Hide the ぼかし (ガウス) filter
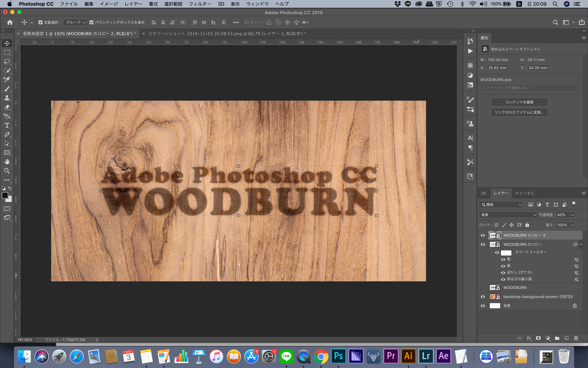 [x=503, y=273]
